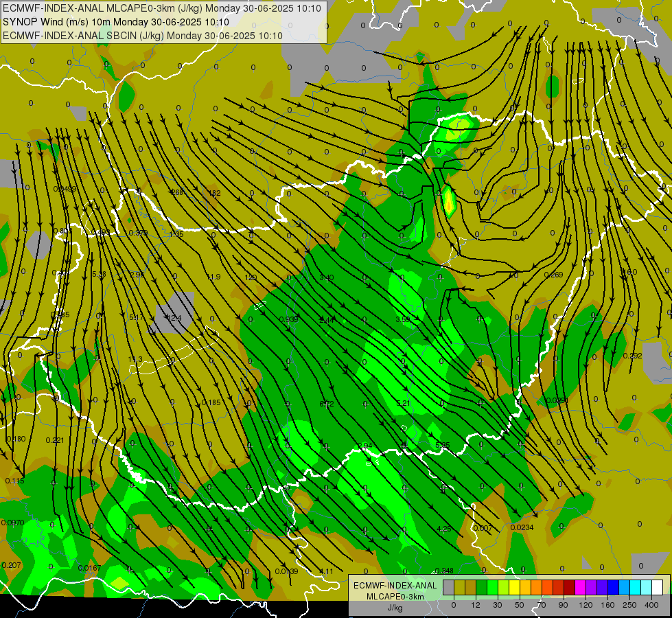This screenshot has width=672, height=618.
Task: Select the cyan legend swatch
Action: coord(635,587)
